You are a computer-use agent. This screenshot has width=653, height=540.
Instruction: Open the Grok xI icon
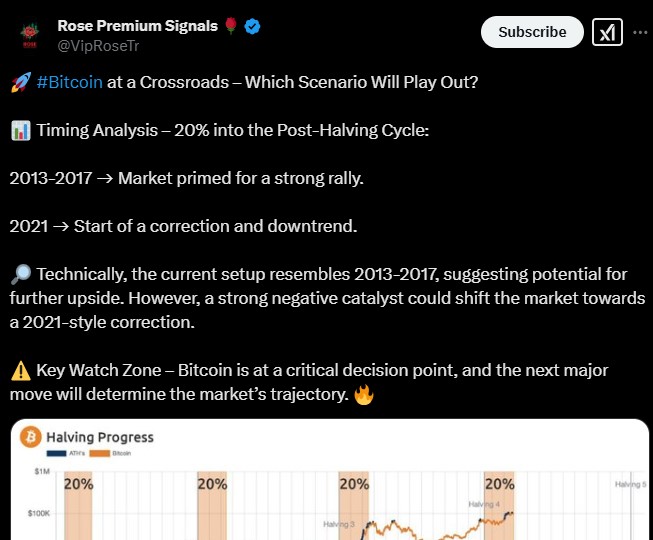pos(607,32)
